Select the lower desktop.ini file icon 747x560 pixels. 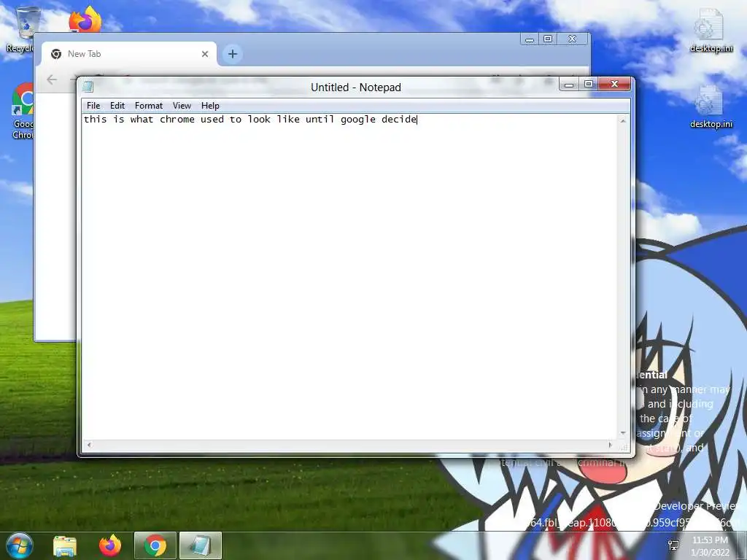[x=711, y=107]
